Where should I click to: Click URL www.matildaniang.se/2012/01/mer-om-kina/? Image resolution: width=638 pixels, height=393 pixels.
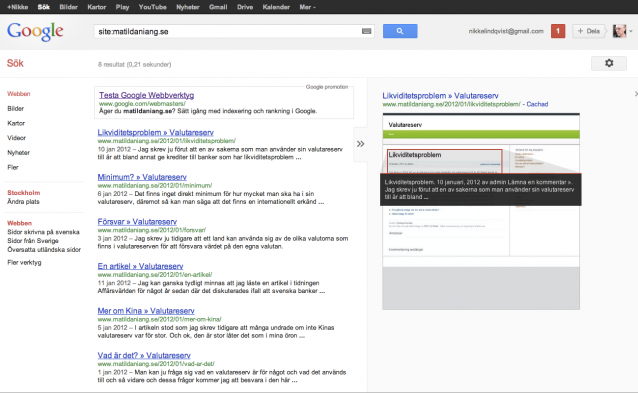coord(160,319)
